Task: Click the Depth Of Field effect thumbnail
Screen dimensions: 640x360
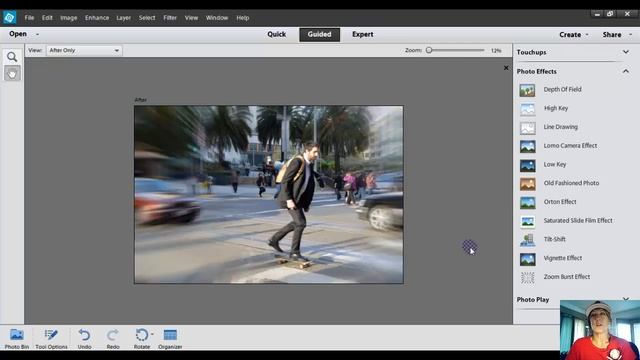Action: (527, 90)
